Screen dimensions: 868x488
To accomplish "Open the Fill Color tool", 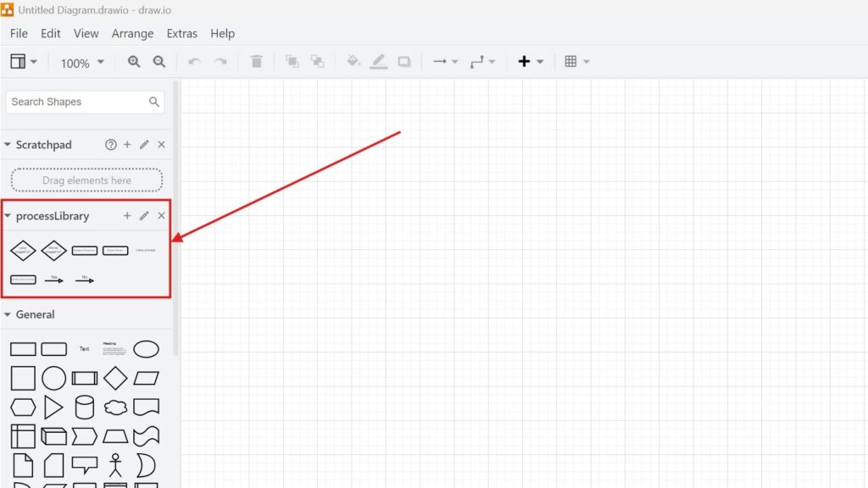I will (353, 61).
